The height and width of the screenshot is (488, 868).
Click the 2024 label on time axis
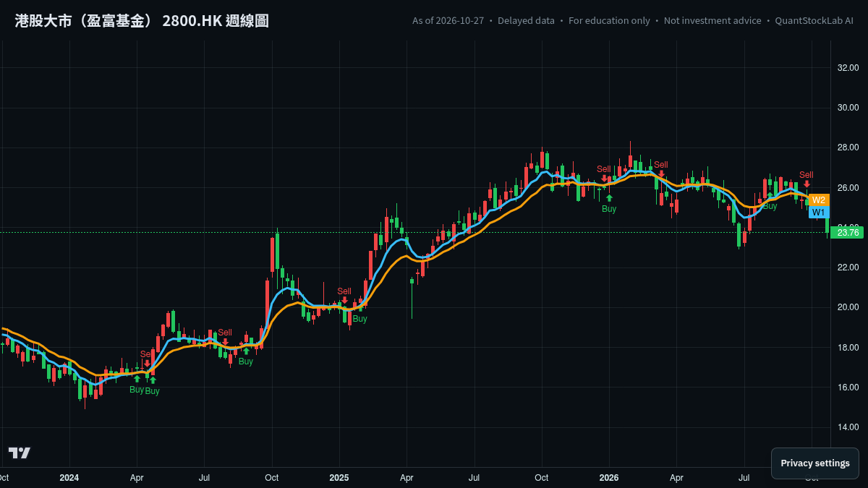[69, 478]
